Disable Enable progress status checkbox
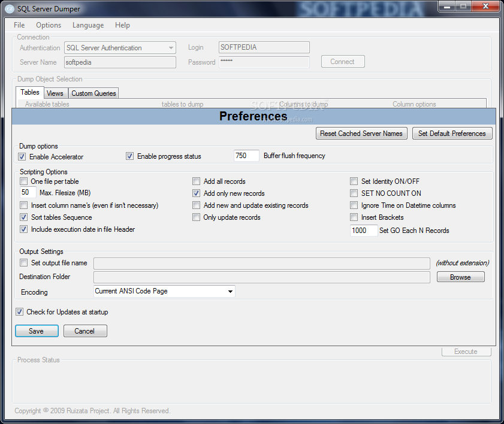Viewport: 504px width, 424px height. (129, 156)
